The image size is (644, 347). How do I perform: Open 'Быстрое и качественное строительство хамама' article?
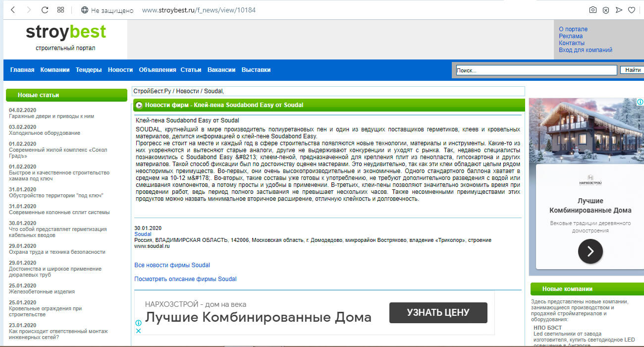pos(59,176)
